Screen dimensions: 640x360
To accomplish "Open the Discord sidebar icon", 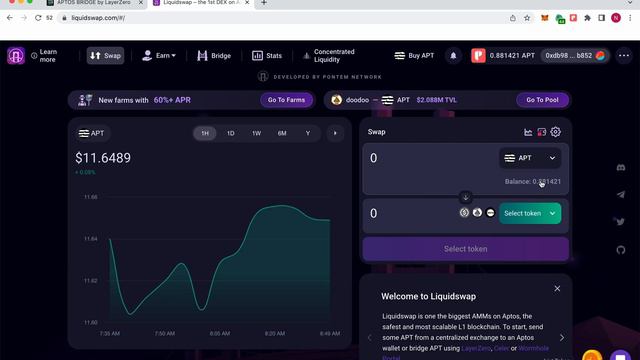I will pyautogui.click(x=620, y=168).
